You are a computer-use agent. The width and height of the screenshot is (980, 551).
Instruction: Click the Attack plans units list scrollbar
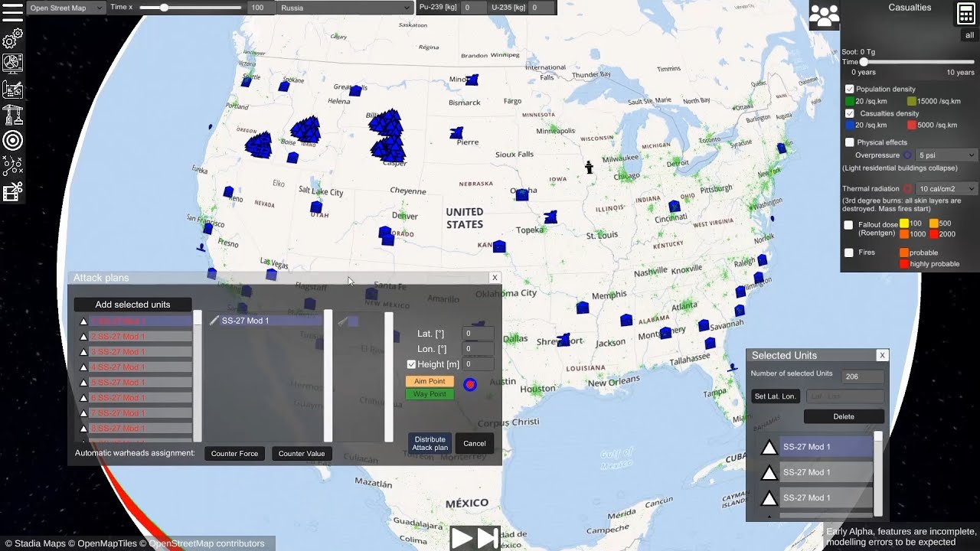pyautogui.click(x=198, y=376)
